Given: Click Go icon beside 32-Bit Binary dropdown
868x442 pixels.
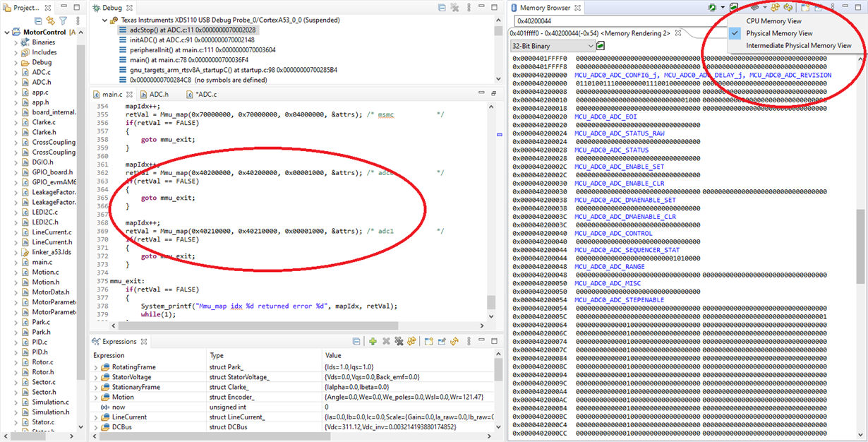Looking at the screenshot, I should [601, 45].
